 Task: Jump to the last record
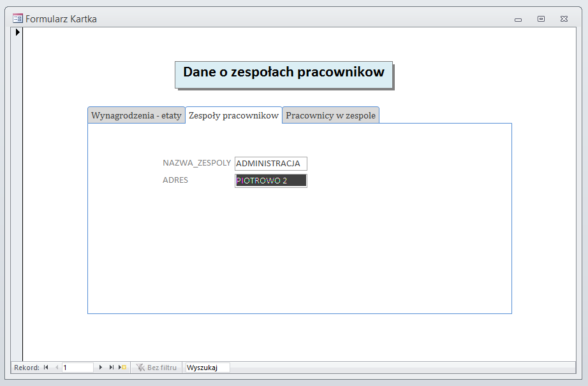pos(112,368)
